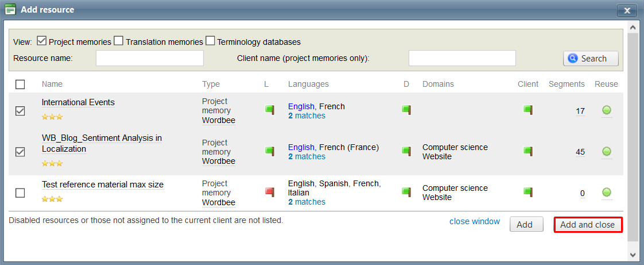Click the domain flag in WB_Blog_Sentiment row
Screen dimensions: 644x265
[406, 151]
